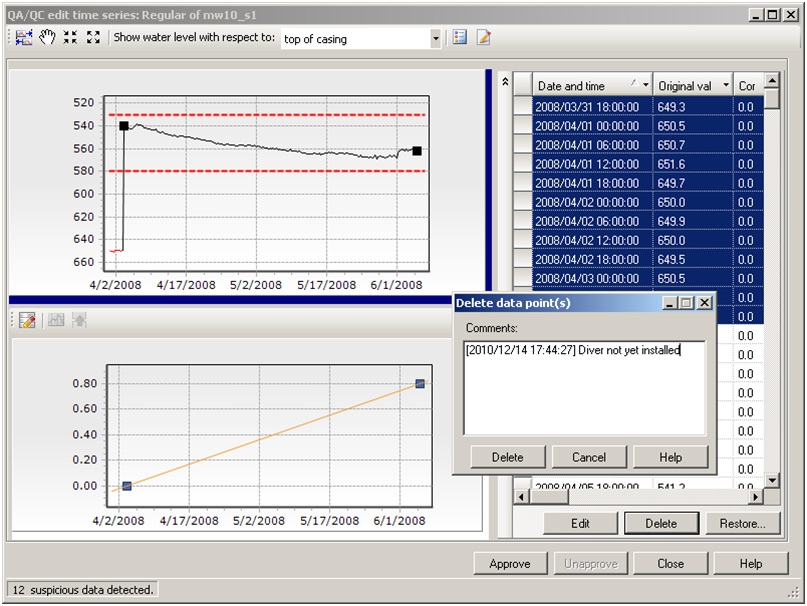Select the hand pan tool

[47, 38]
